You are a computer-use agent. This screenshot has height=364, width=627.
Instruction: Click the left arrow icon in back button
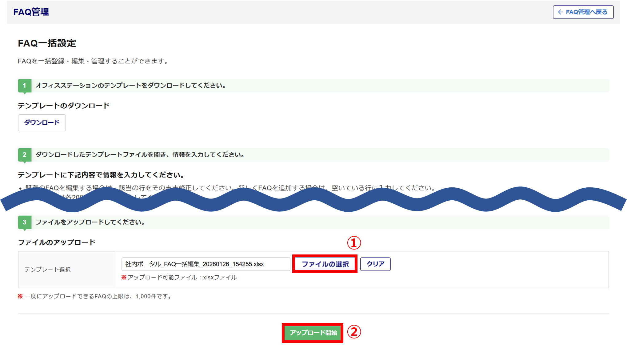561,12
